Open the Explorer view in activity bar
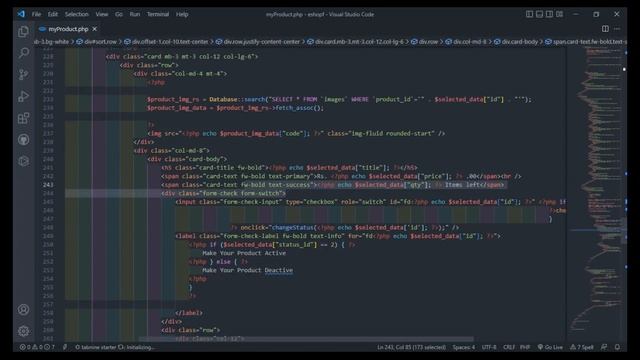The image size is (640, 360). [x=23, y=31]
